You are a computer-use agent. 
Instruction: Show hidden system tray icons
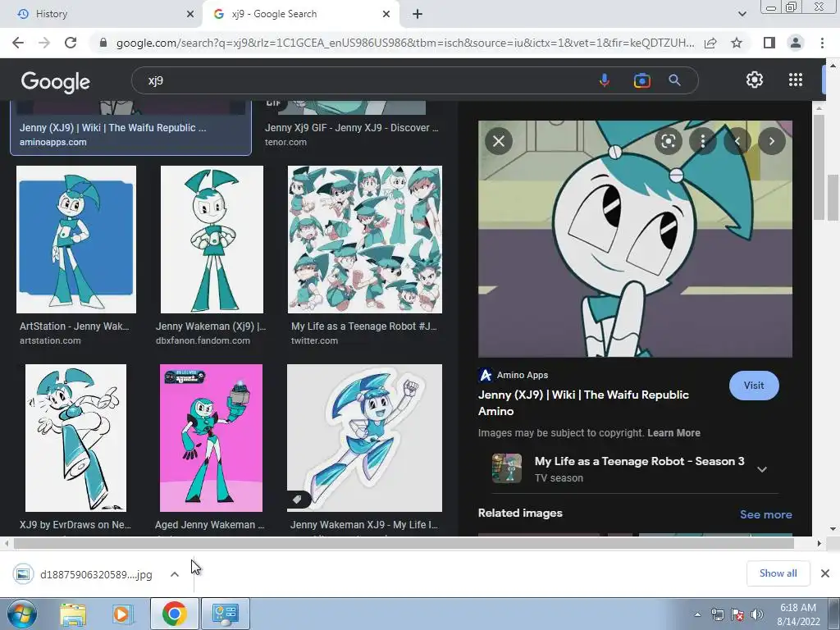coord(697,614)
